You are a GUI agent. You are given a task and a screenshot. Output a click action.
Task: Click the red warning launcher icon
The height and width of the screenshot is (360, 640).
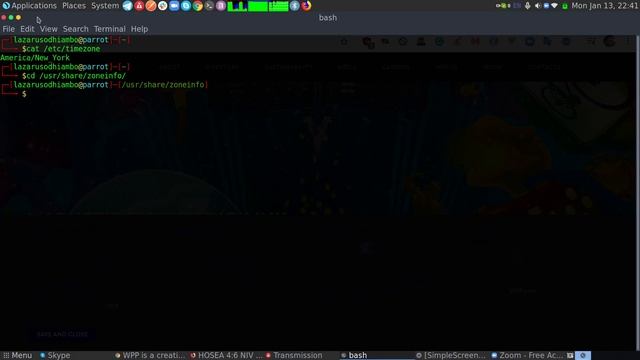[x=139, y=6]
